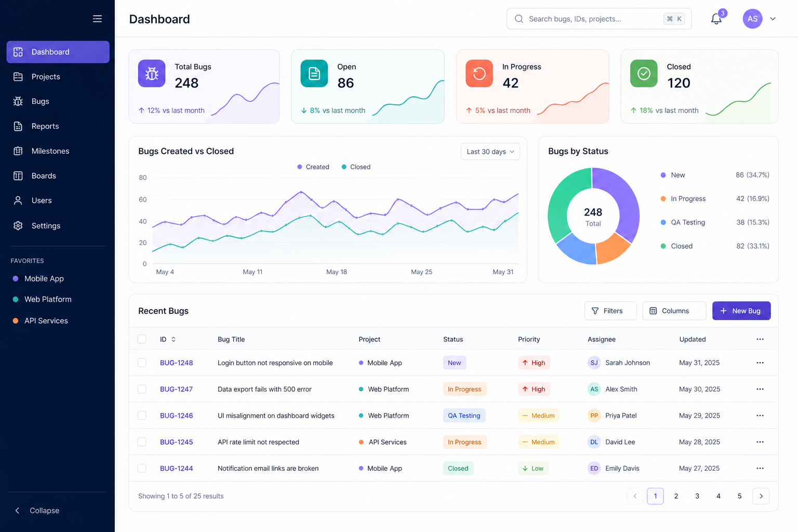The image size is (798, 532).
Task: Open notifications bell icon
Action: 716,19
